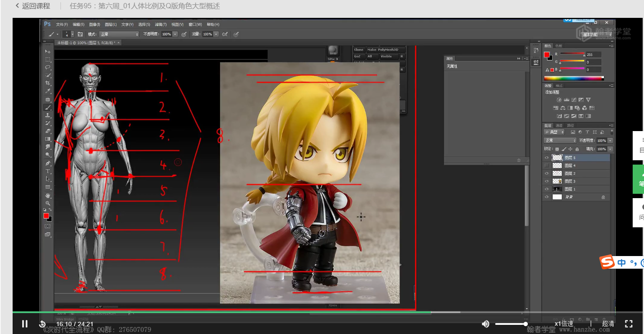Open the 文件(F) menu
This screenshot has height=334, width=644.
tap(62, 24)
